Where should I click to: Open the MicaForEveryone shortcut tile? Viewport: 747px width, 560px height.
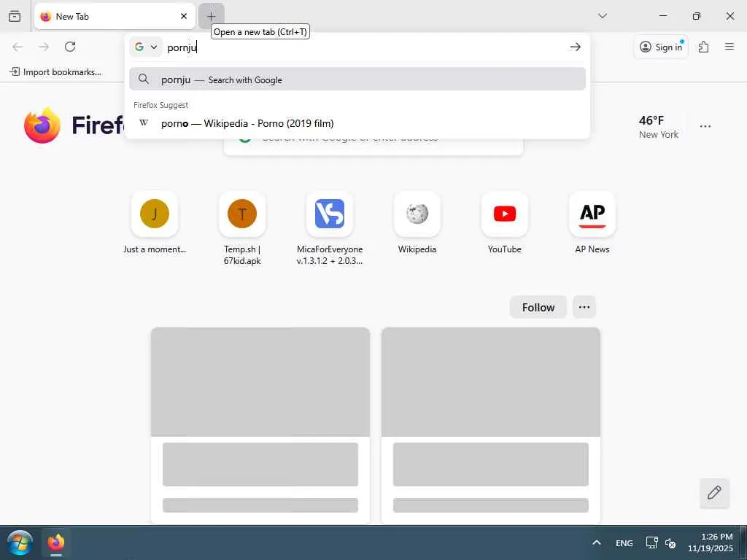[x=330, y=228]
